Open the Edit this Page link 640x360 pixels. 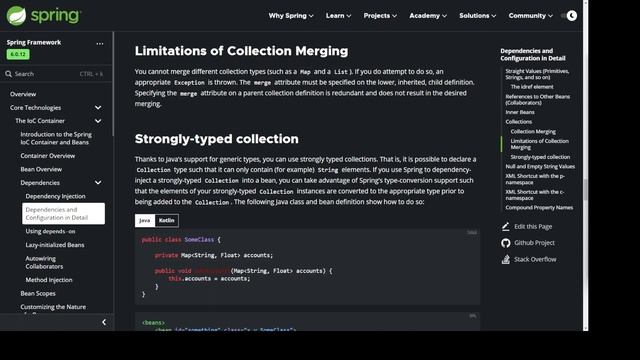click(533, 227)
